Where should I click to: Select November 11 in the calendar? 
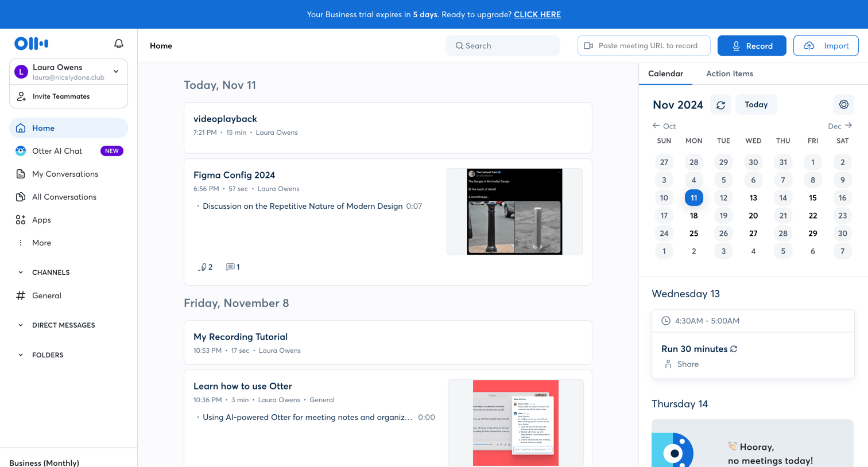[x=693, y=198]
